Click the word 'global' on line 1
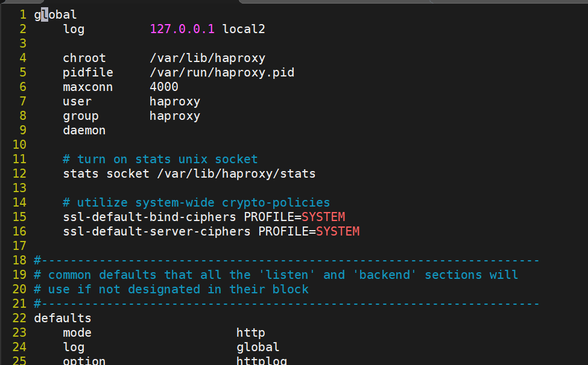Viewport: 588px width, 365px height. [x=55, y=14]
